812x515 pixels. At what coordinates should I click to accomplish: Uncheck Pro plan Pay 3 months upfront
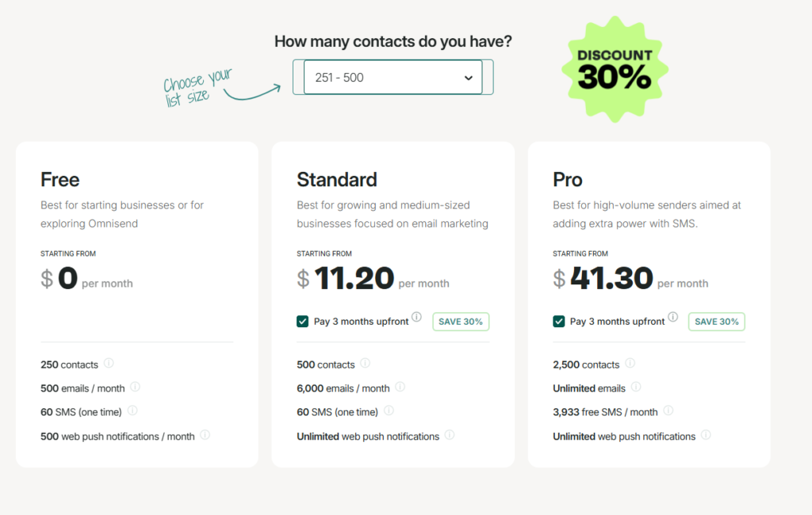[559, 322]
